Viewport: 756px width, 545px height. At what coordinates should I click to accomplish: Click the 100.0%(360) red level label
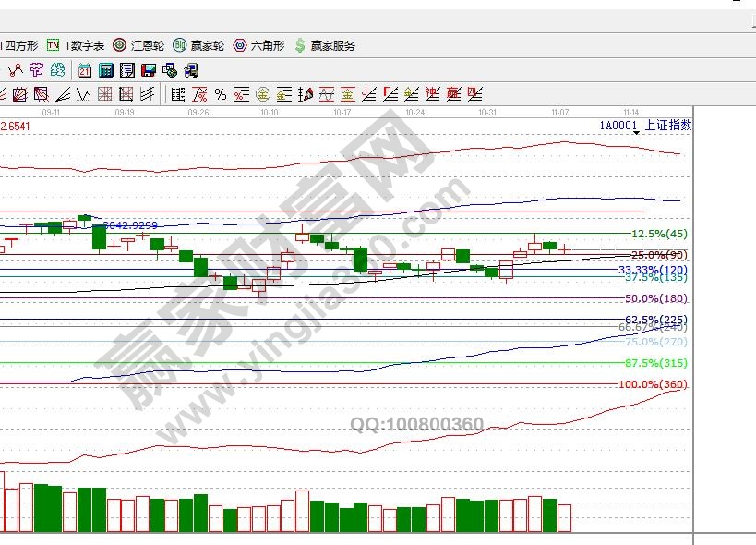click(x=653, y=384)
